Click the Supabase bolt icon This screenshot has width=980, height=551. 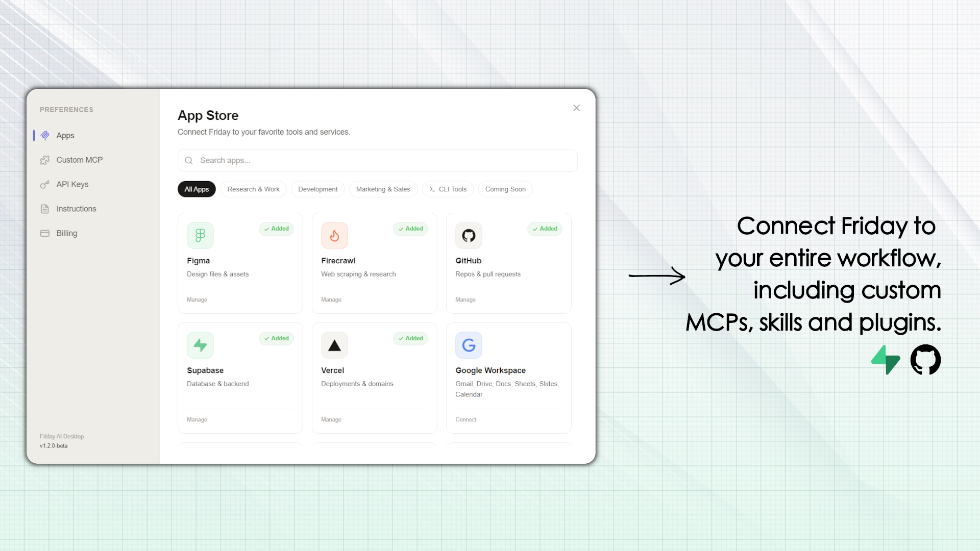click(x=200, y=345)
